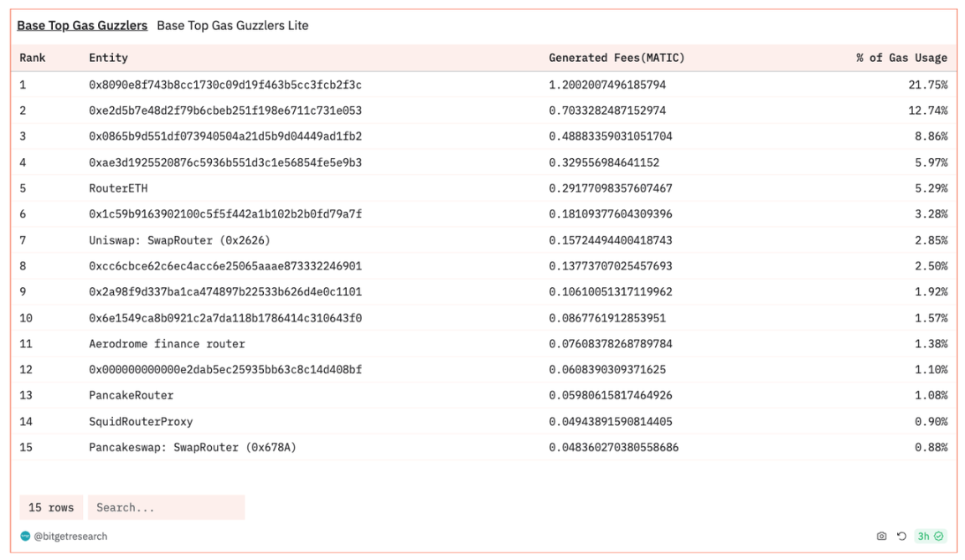Click the bitgetresearch avatar icon
The width and height of the screenshot is (965, 560).
pyautogui.click(x=25, y=537)
